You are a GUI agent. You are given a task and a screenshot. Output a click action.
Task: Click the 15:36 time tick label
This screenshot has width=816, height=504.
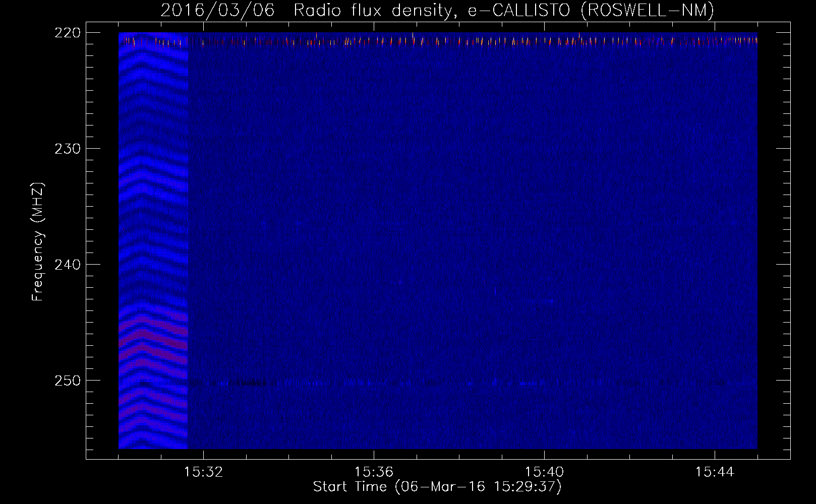[374, 472]
